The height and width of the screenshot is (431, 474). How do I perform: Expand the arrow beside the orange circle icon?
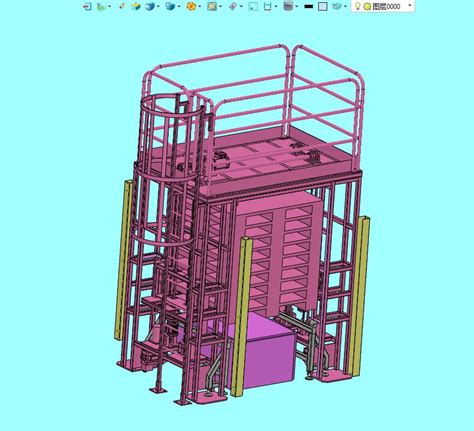click(199, 6)
